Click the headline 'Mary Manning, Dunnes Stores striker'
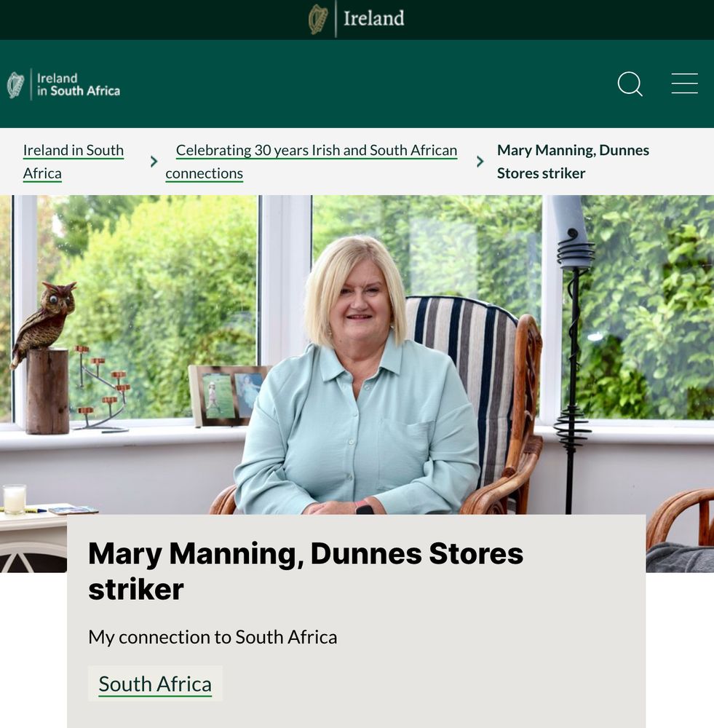Image resolution: width=714 pixels, height=728 pixels. click(306, 571)
